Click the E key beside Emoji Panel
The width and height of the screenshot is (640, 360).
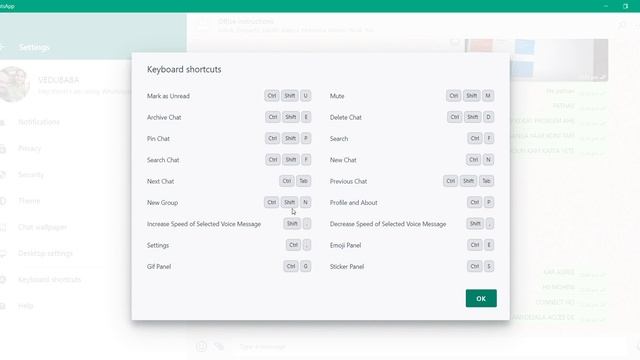[489, 245]
